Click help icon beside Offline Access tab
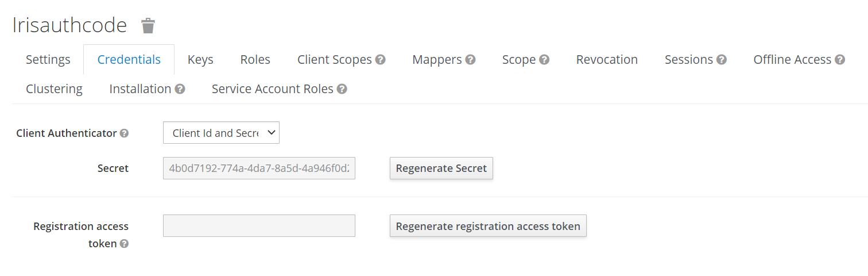 coord(840,60)
